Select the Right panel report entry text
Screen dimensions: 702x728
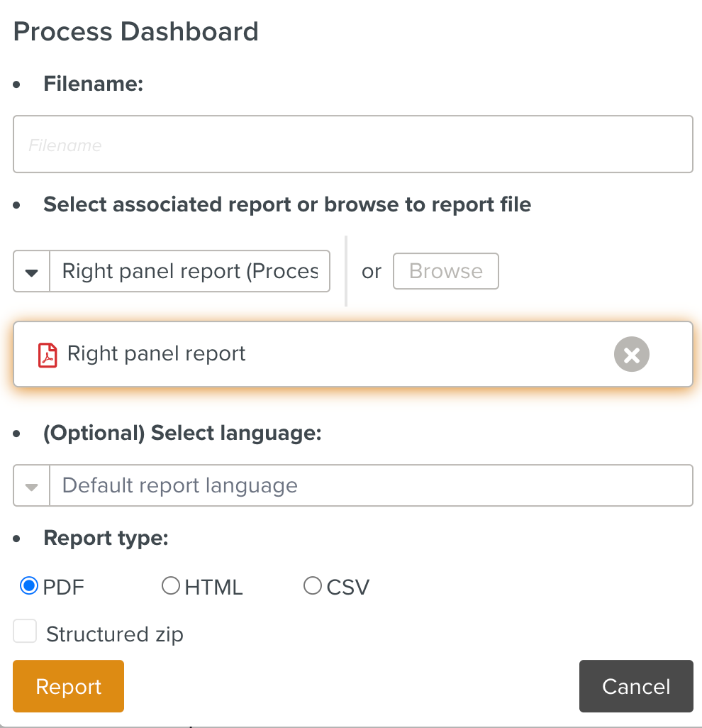click(x=156, y=354)
